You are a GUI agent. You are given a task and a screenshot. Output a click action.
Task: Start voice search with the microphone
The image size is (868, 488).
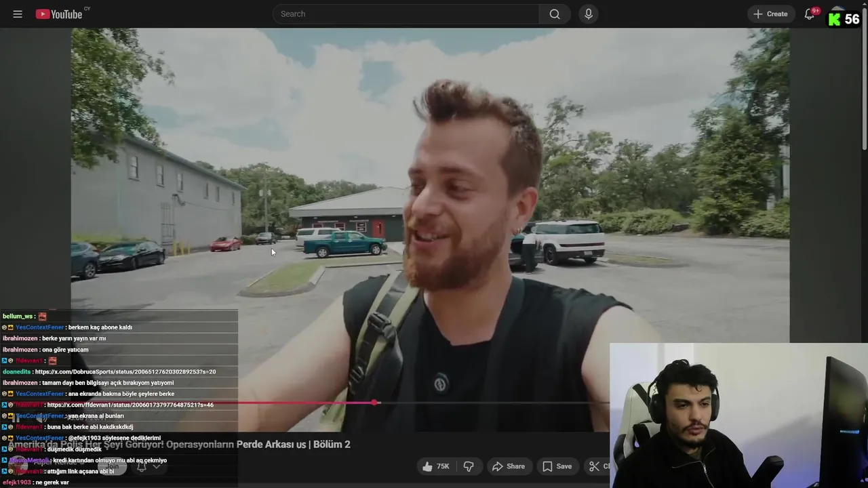[589, 14]
